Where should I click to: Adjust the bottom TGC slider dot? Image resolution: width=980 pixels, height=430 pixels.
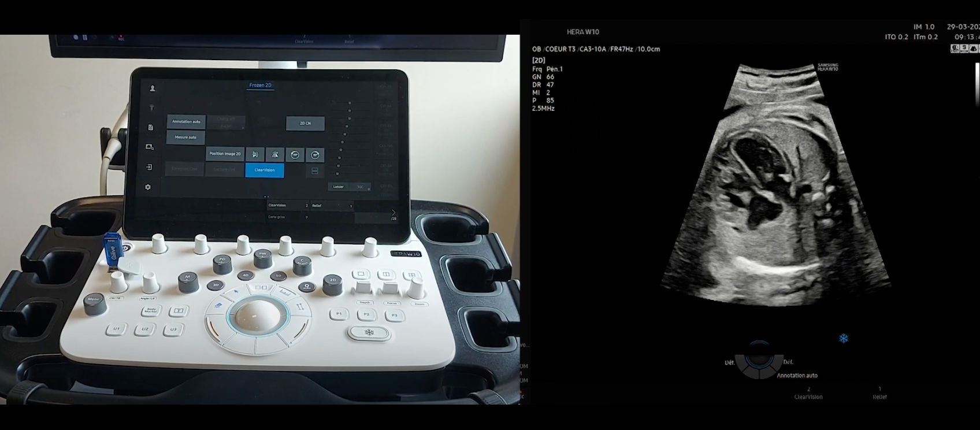(337, 173)
